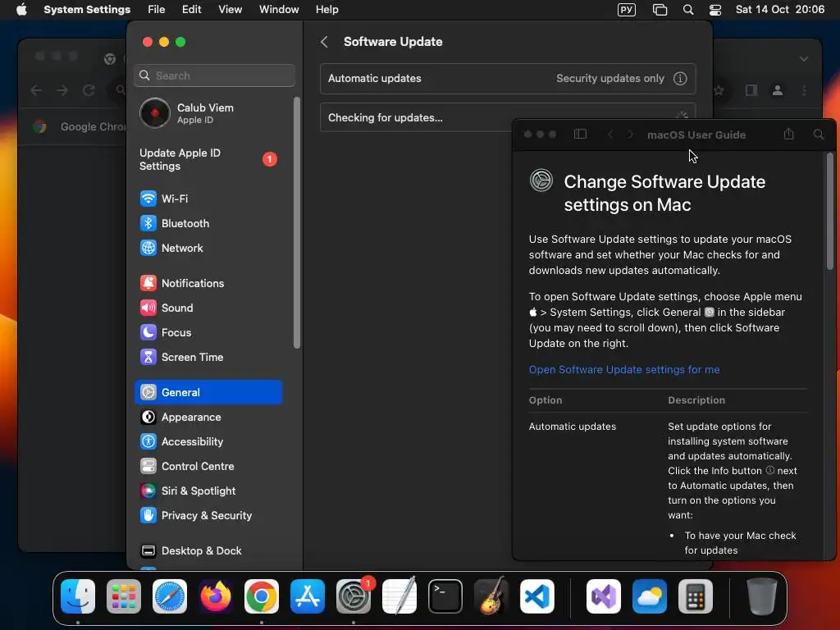Open App Store from the Dock
This screenshot has height=630, width=840.
pos(308,596)
